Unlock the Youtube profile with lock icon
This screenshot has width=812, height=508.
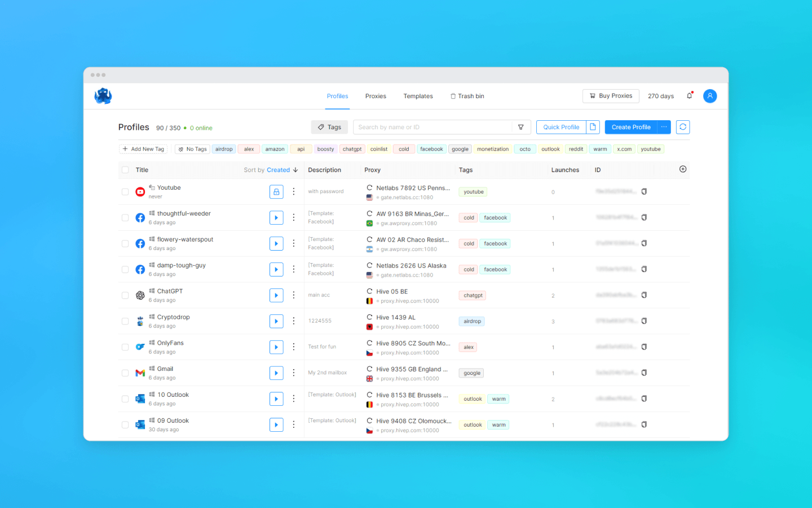[x=276, y=192]
